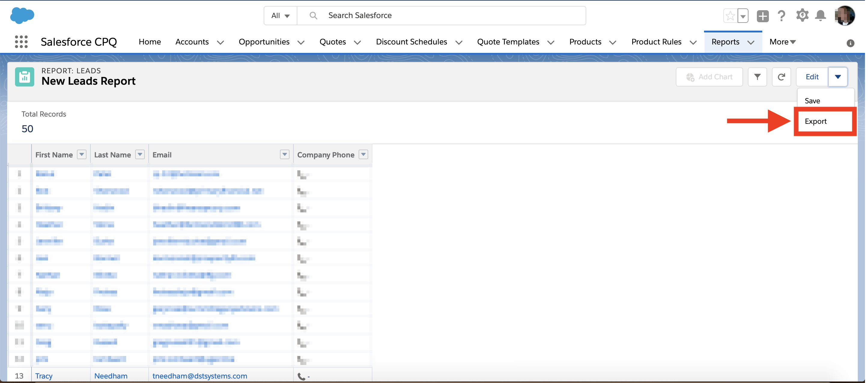Screen dimensions: 868x383
Task: Click the global actions plus icon
Action: click(x=763, y=16)
